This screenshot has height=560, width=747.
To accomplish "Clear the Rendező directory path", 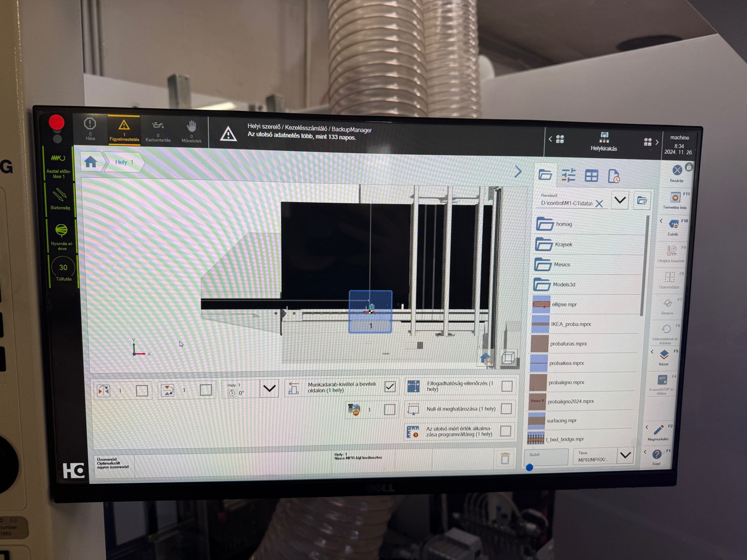I will tap(599, 204).
